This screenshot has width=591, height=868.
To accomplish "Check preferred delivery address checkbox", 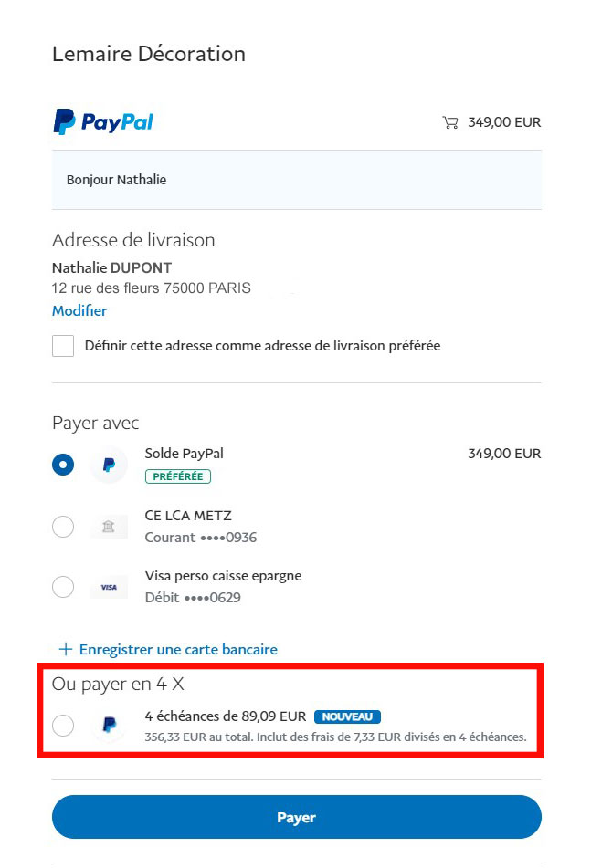I will click(x=63, y=346).
